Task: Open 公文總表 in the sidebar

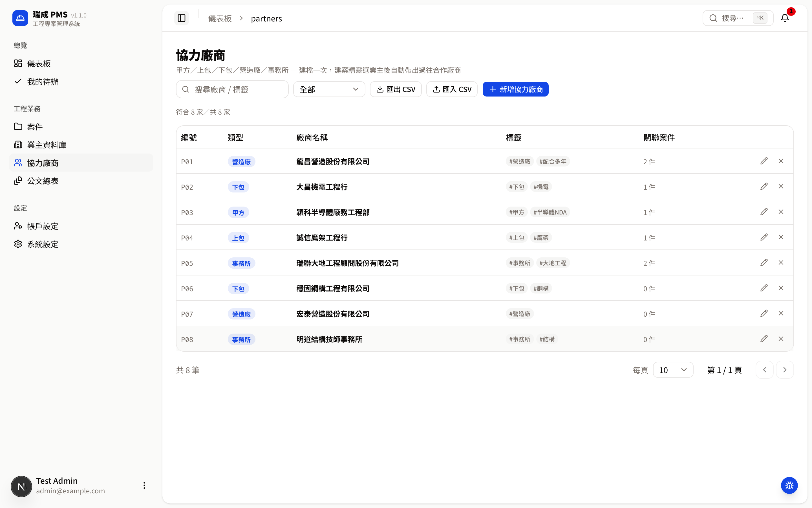Action: [x=81, y=181]
